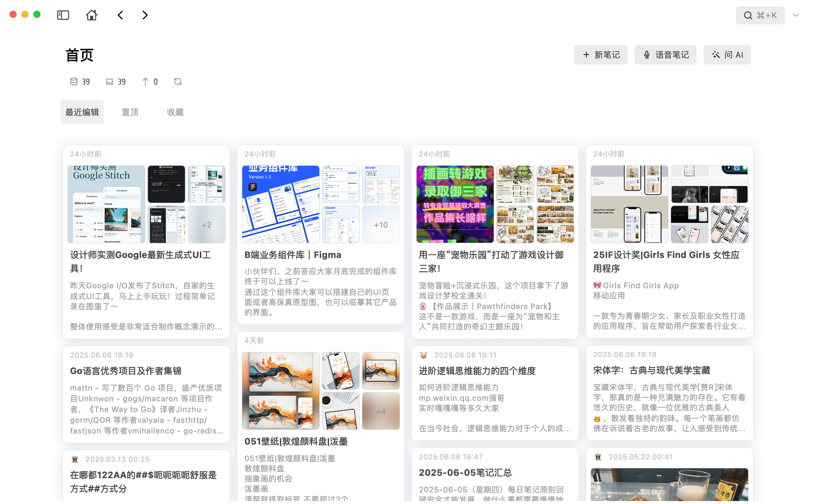Expand the +10 hidden images on the Figma card
This screenshot has width=816, height=504.
coord(381,224)
